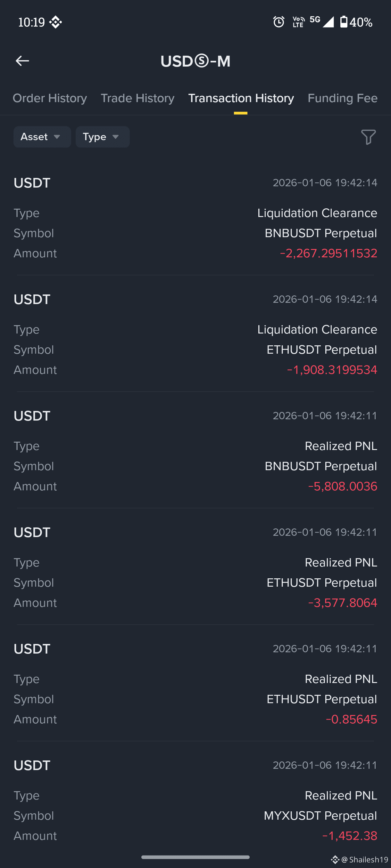Select the Transaction History tab
This screenshot has height=868, width=391.
coord(241,98)
